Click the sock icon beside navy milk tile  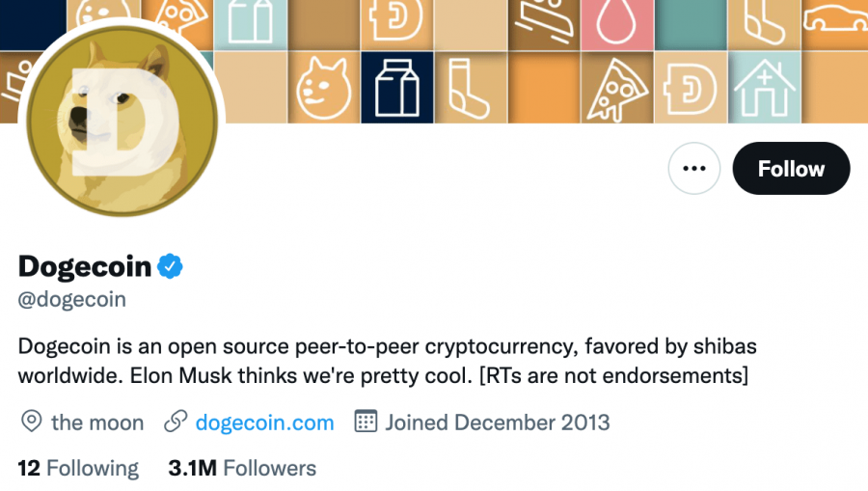[470, 88]
